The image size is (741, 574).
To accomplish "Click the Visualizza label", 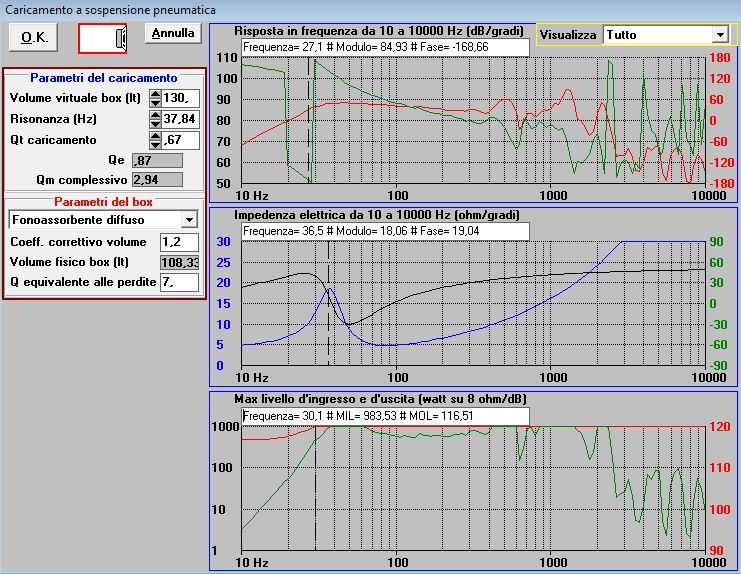I will coord(568,35).
